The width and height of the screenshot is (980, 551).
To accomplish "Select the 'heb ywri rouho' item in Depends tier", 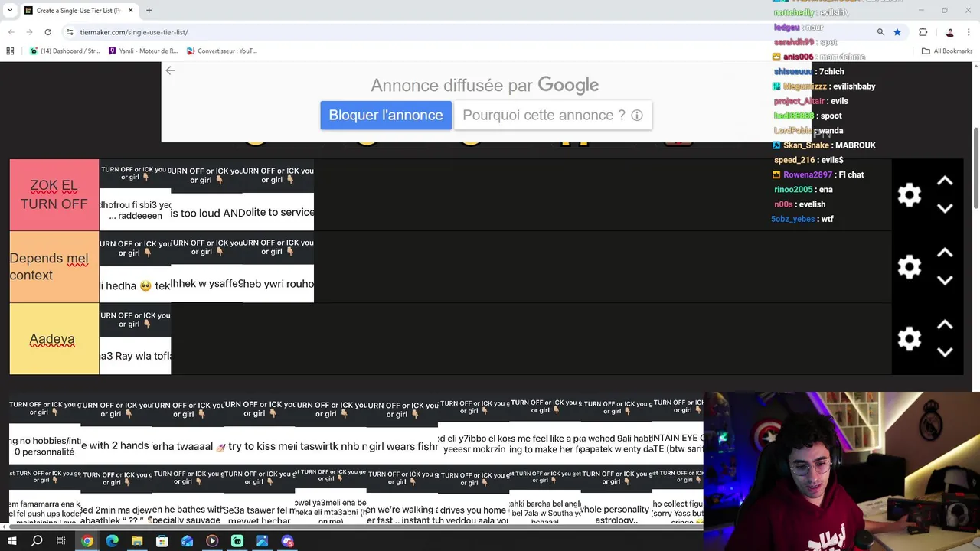I will point(278,267).
